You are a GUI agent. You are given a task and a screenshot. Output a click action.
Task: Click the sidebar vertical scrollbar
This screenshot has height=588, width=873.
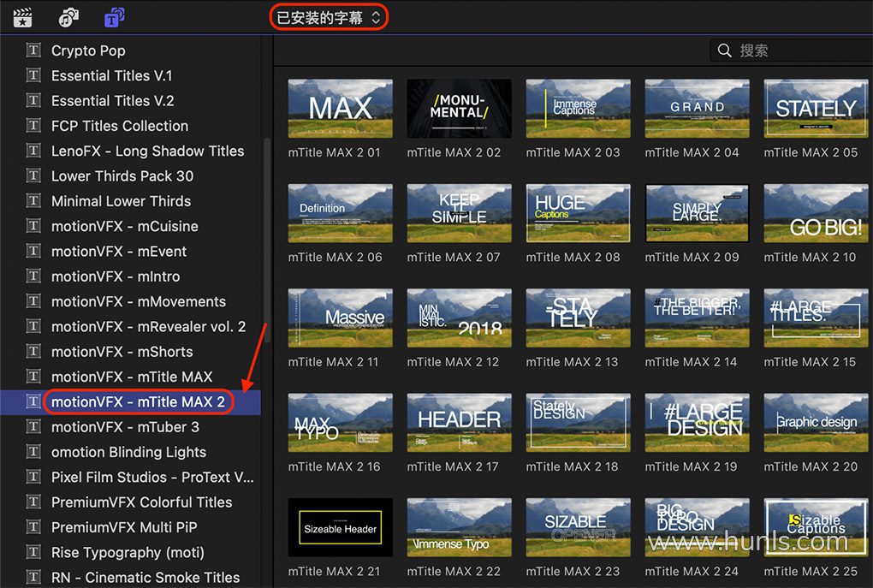coord(267,240)
